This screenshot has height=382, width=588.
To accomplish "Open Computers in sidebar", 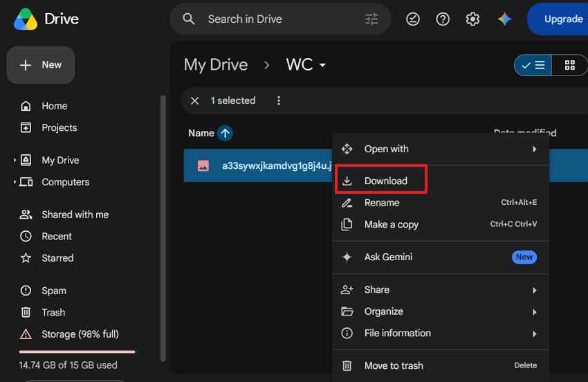I will tap(65, 182).
